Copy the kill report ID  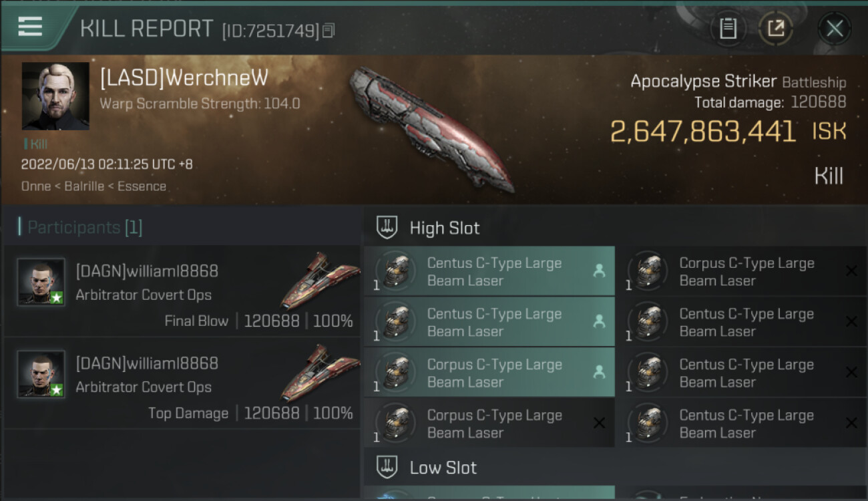pyautogui.click(x=328, y=31)
